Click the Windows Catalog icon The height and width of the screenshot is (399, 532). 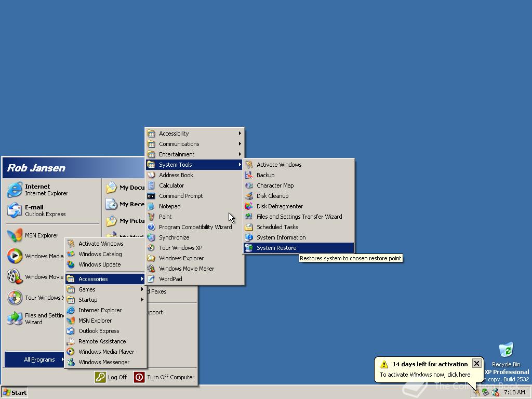coord(71,254)
